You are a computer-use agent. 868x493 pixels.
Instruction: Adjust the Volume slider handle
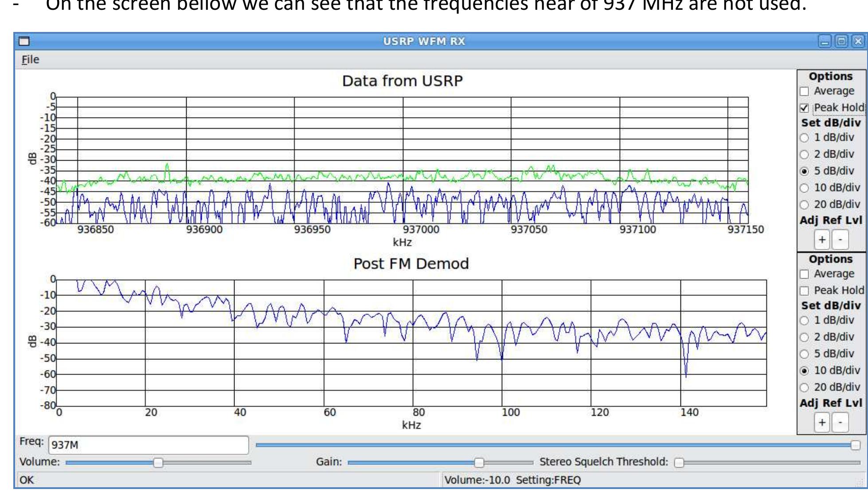pyautogui.click(x=158, y=462)
